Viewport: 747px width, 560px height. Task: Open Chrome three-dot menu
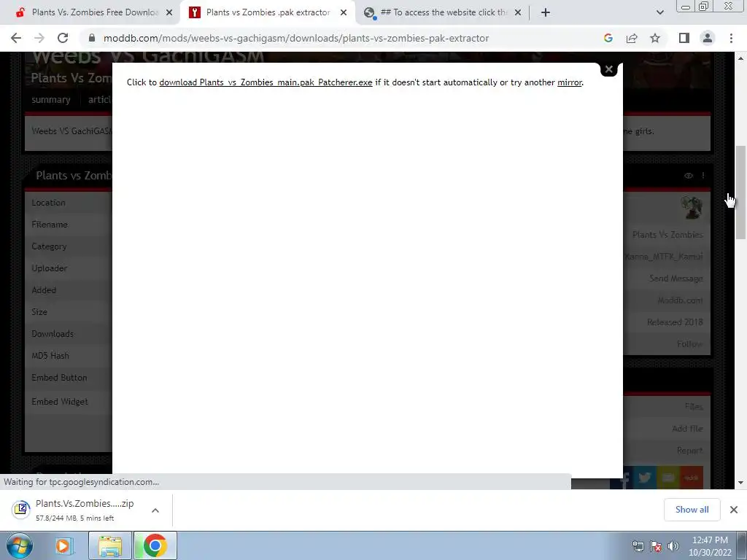[x=731, y=38]
